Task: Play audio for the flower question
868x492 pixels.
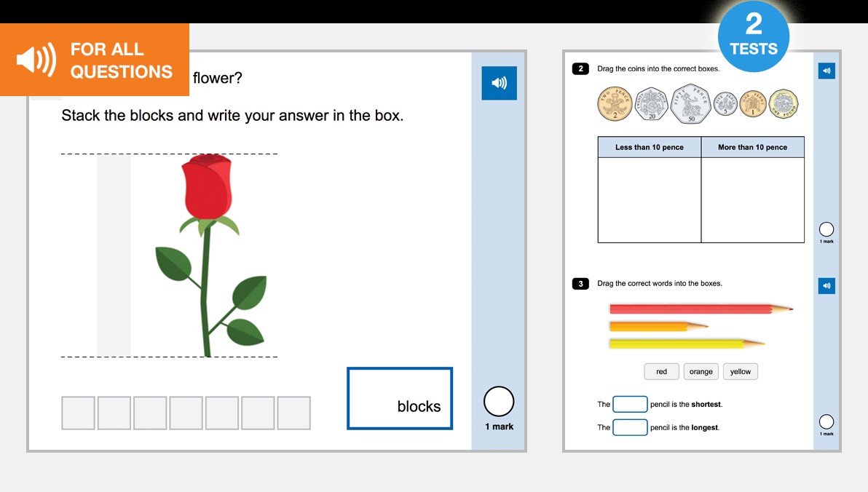Action: 499,83
